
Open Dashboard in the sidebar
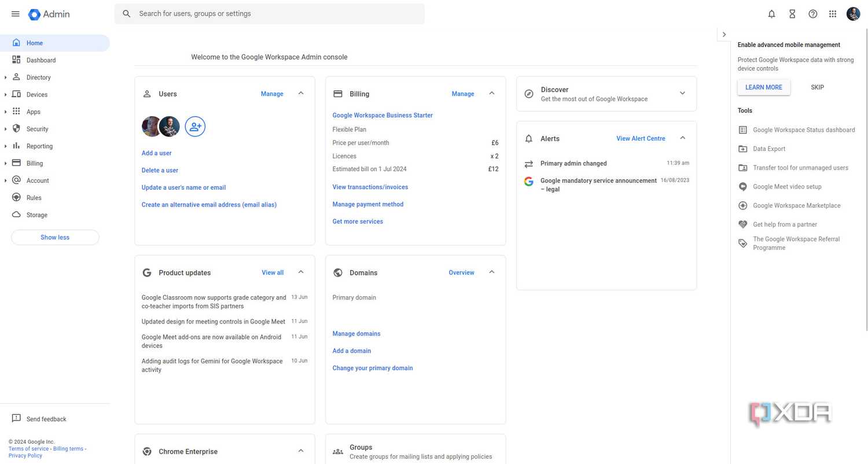point(54,60)
